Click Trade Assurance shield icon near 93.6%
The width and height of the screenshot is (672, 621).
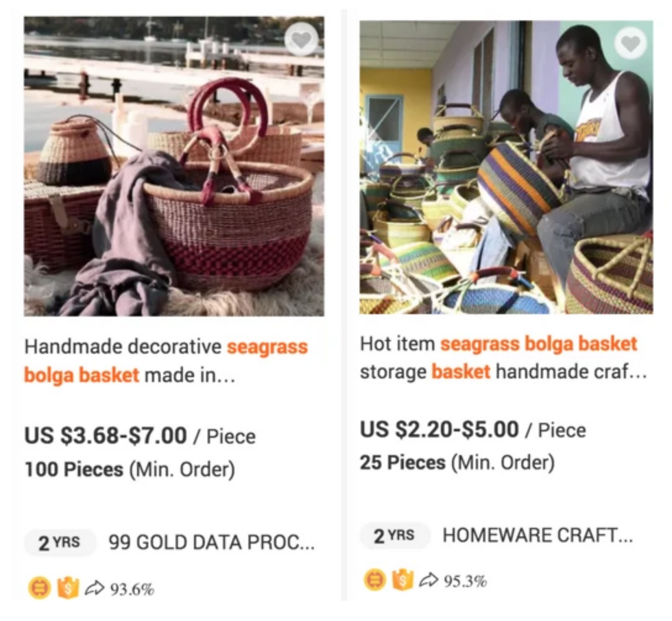(x=68, y=588)
